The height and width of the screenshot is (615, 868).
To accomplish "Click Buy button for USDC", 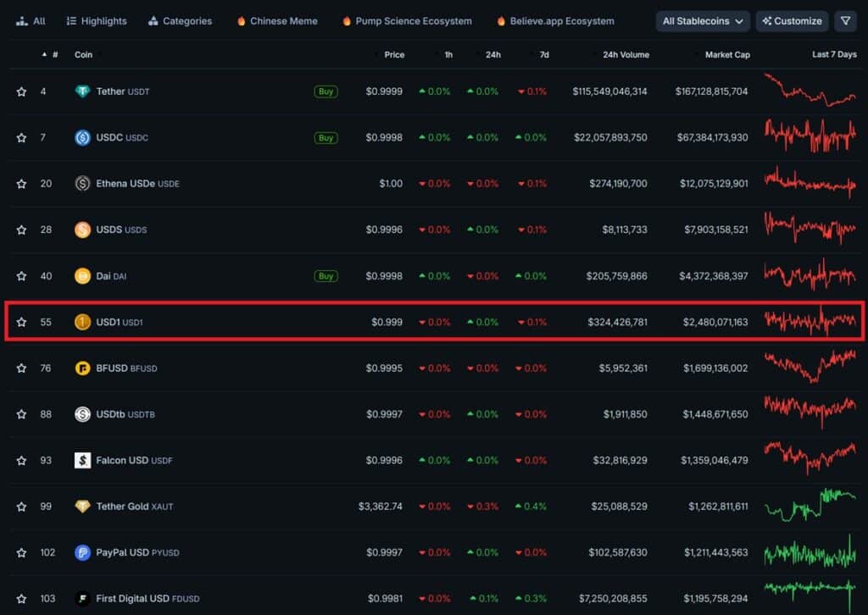I will [x=326, y=138].
